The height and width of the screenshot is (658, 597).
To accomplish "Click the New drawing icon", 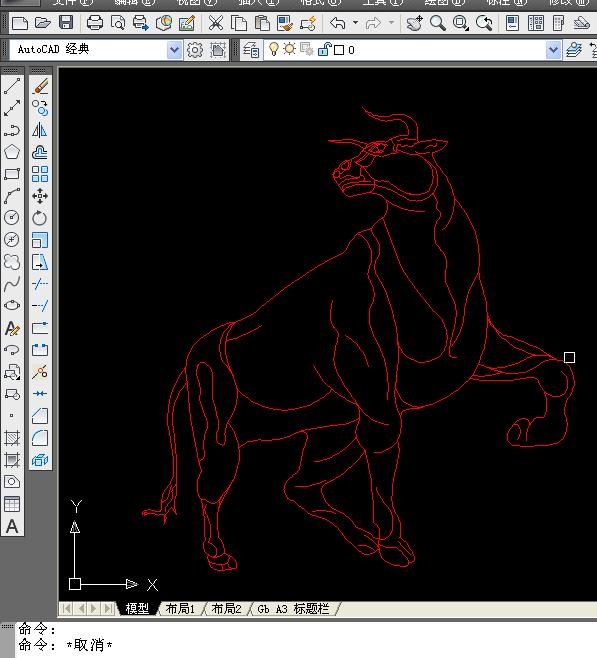I will pos(20,23).
